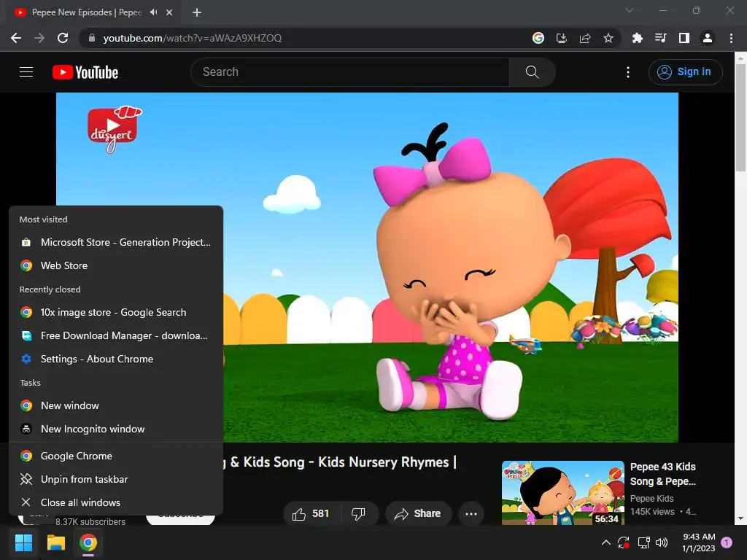
Task: Share this page from the address bar
Action: [x=585, y=38]
